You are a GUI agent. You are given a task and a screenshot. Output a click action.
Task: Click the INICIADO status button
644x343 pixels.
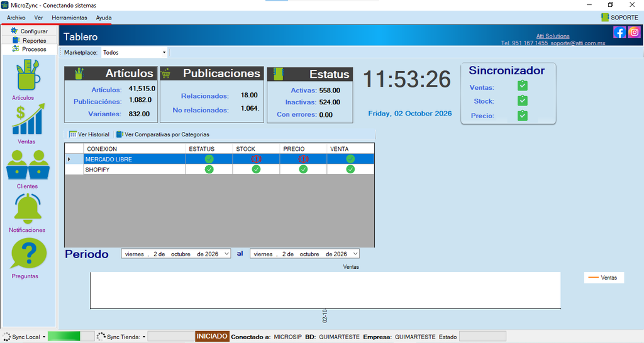click(212, 337)
